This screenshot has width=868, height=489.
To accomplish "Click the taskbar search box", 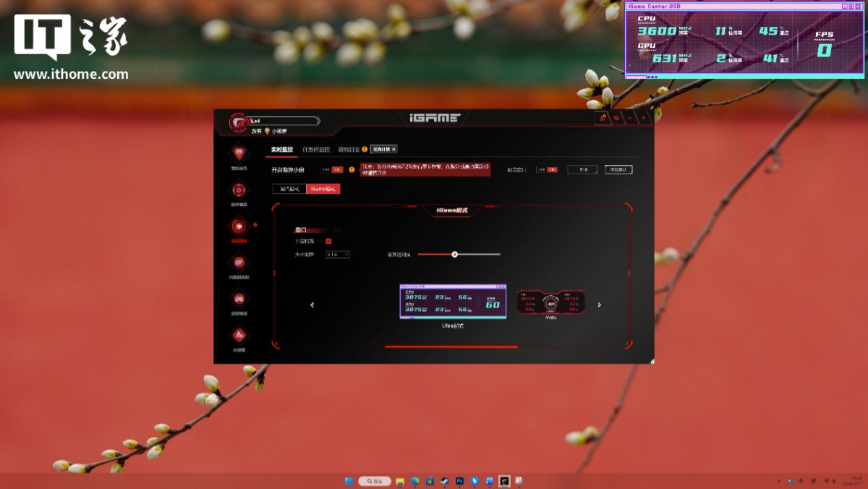I will [x=375, y=481].
